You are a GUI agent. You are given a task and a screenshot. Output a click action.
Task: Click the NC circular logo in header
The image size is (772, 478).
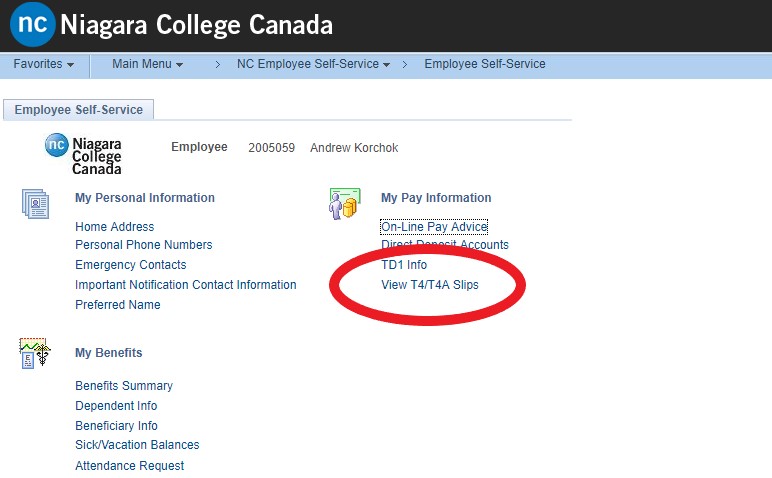click(32, 25)
